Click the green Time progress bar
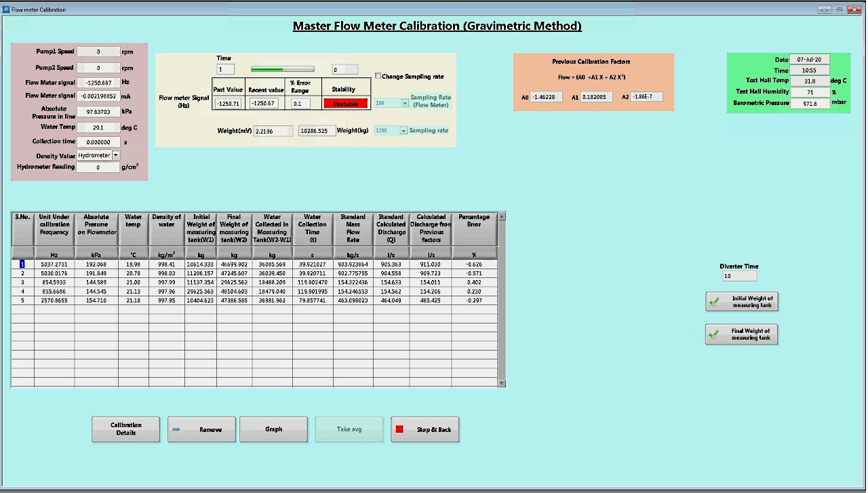The width and height of the screenshot is (868, 493). click(x=281, y=68)
